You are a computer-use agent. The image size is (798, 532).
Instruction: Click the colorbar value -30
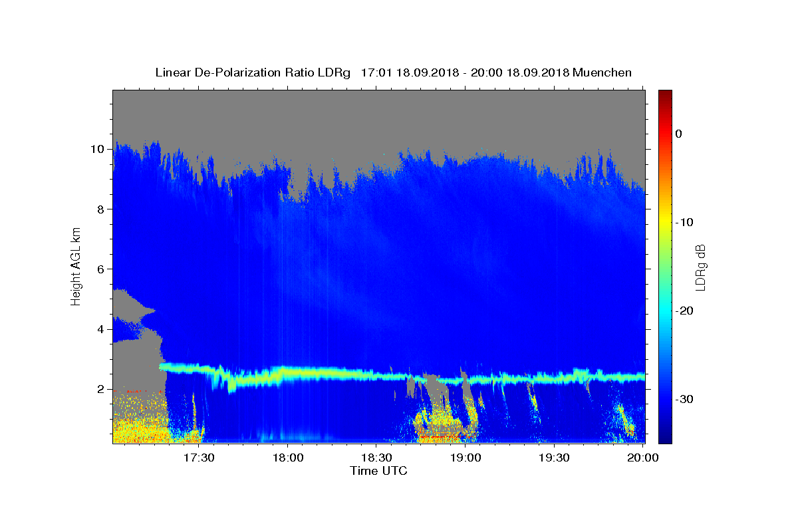[x=685, y=399]
